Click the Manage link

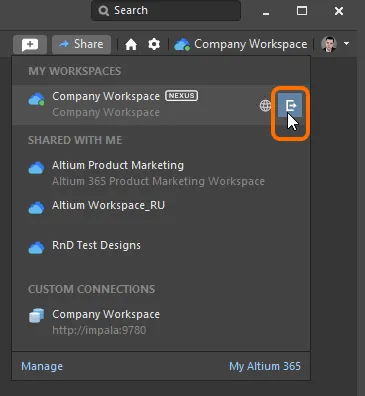[x=42, y=366]
